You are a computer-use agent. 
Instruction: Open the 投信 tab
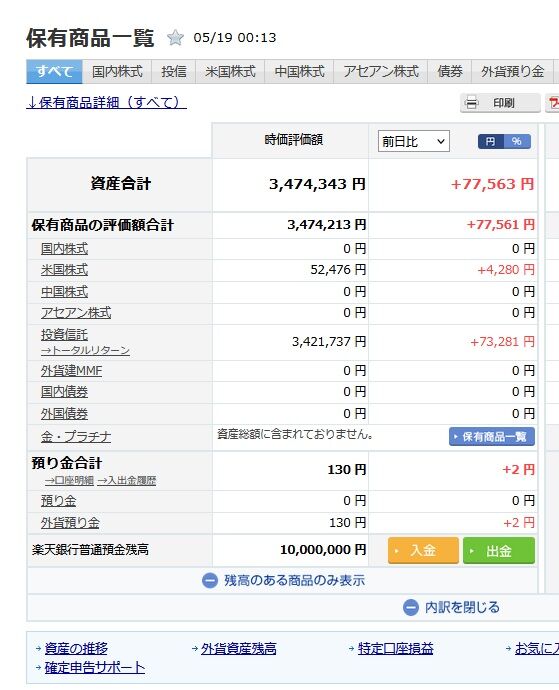pos(173,71)
